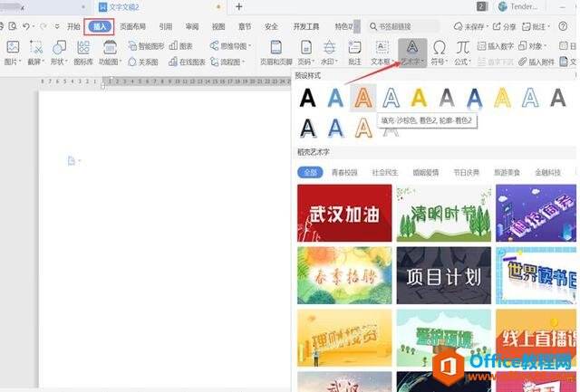Switch to the 引用 References tab
580x392 pixels.
[165, 26]
